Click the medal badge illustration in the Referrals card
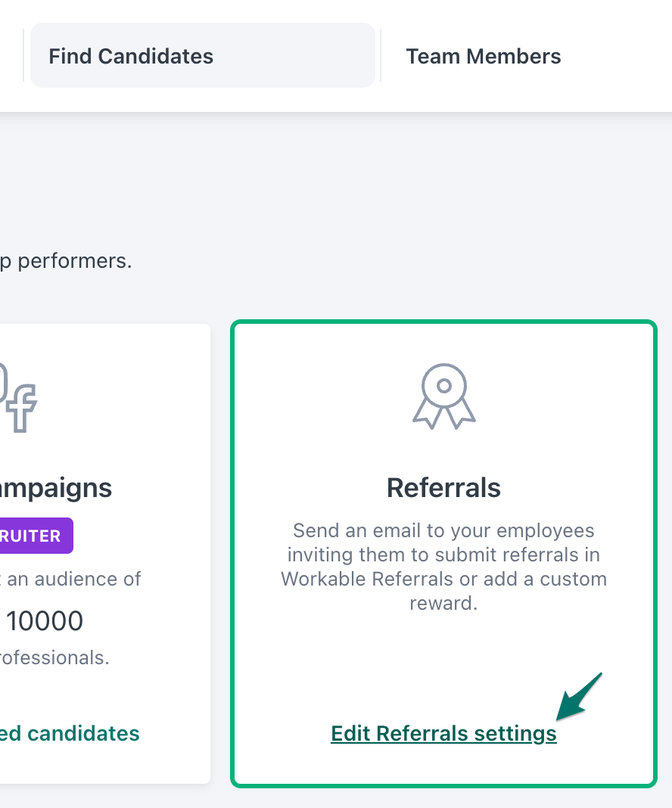 coord(443,396)
